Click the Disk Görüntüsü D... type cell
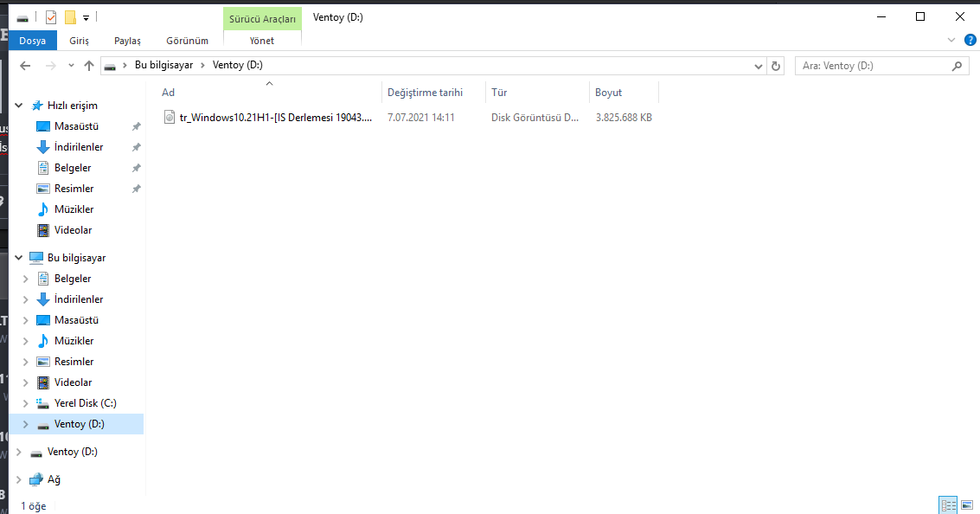 [x=535, y=118]
